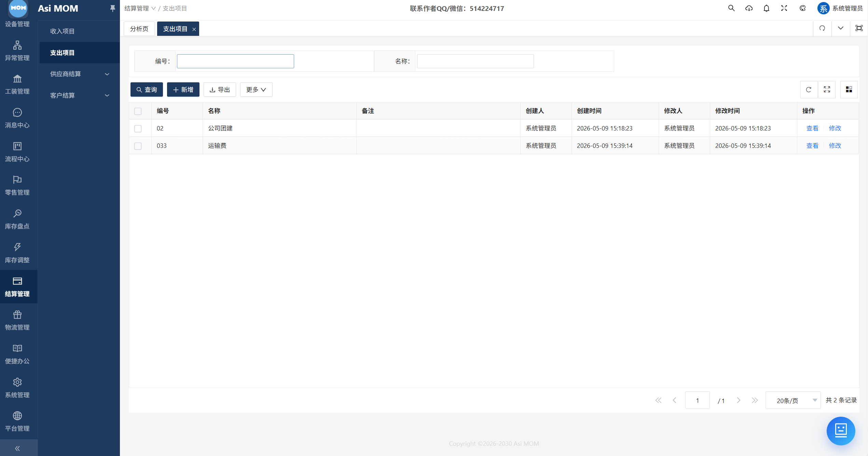
Task: Collapse the sidebar with double-arrow icon
Action: coord(17,448)
